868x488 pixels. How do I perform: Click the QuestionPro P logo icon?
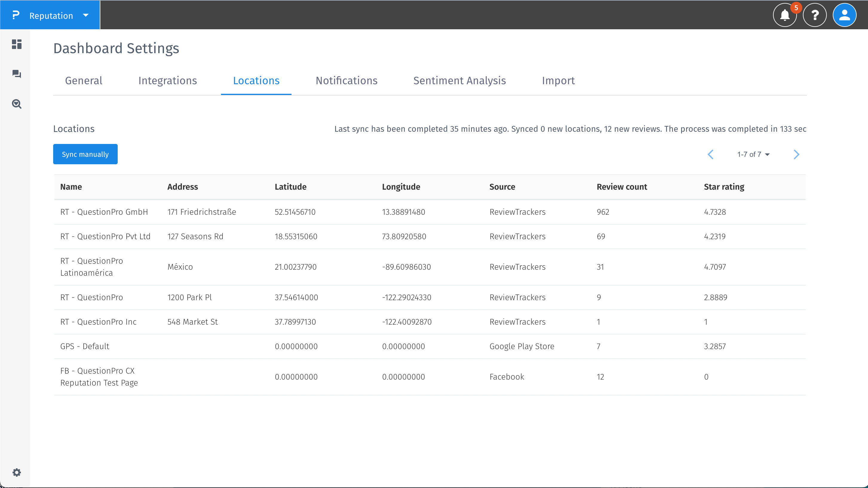pyautogui.click(x=16, y=15)
